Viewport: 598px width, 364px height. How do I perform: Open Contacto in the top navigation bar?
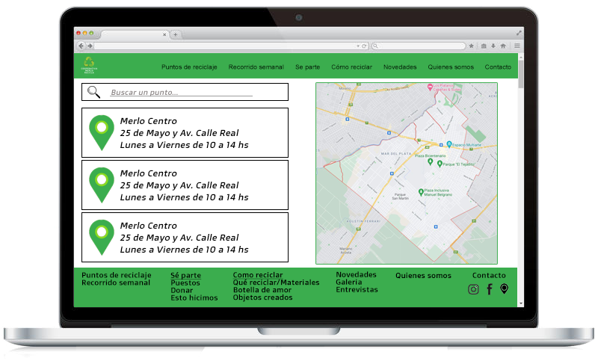[498, 67]
